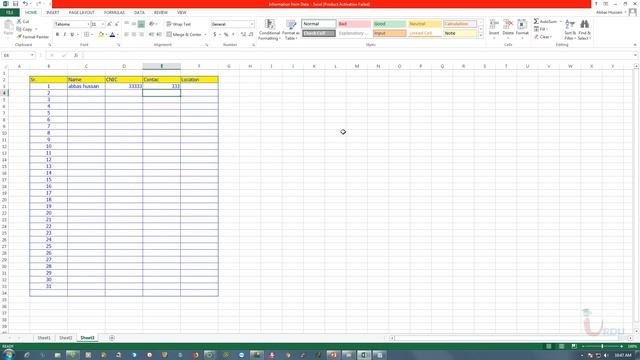640x360 pixels.
Task: Open the FILE tab
Action: 9,13
